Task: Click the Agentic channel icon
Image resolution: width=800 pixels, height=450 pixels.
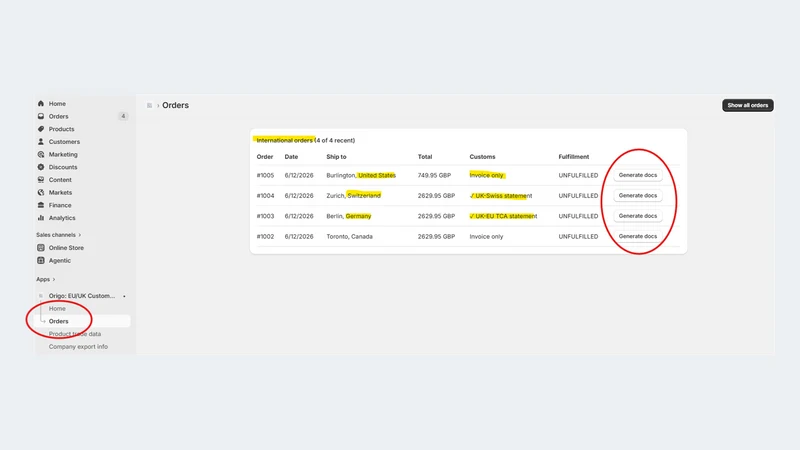Action: coord(41,260)
